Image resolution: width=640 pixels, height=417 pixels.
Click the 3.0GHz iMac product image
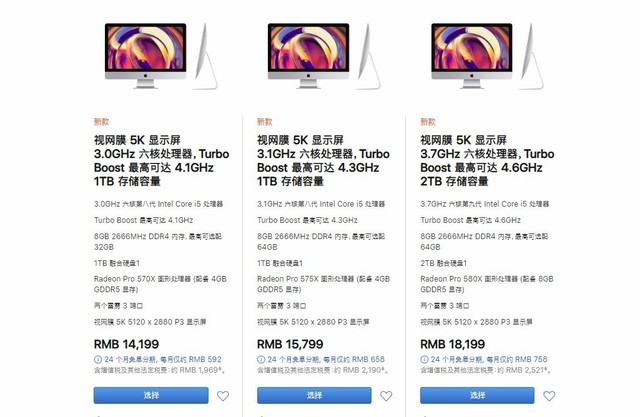[x=161, y=56]
